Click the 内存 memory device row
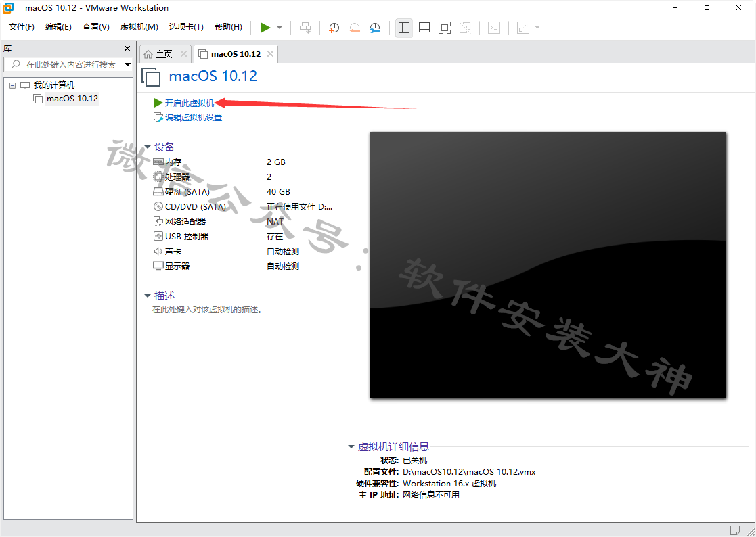 click(242, 162)
